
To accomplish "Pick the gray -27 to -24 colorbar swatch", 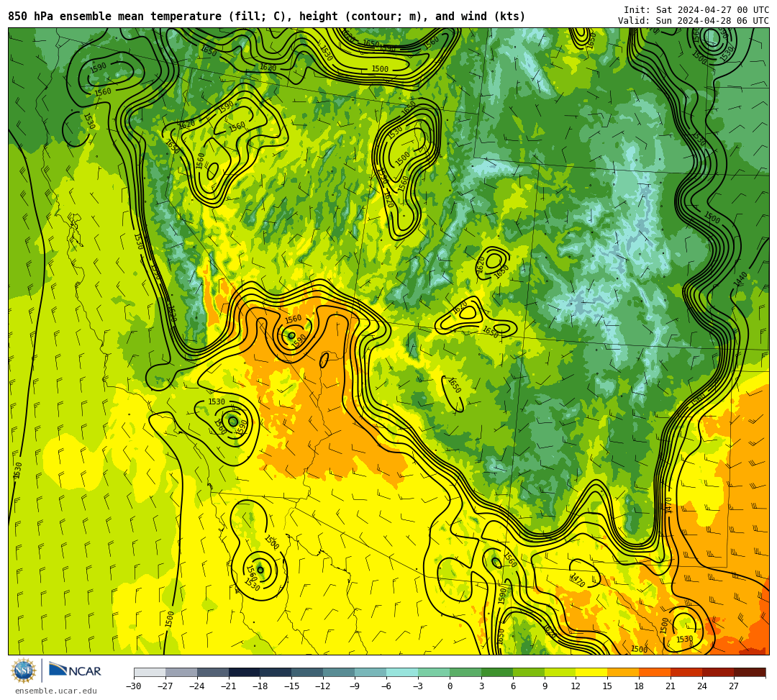I will [181, 672].
